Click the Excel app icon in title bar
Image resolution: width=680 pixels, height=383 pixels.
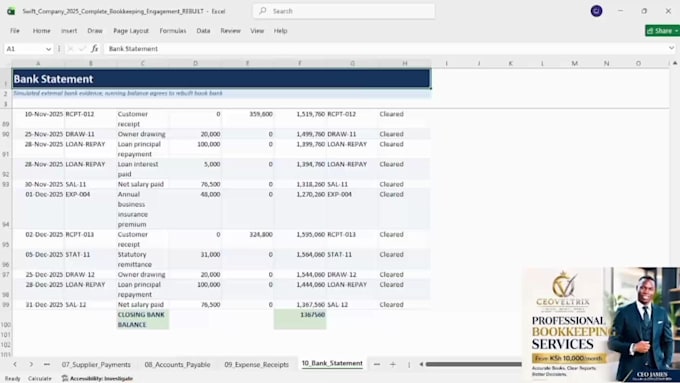click(x=11, y=11)
